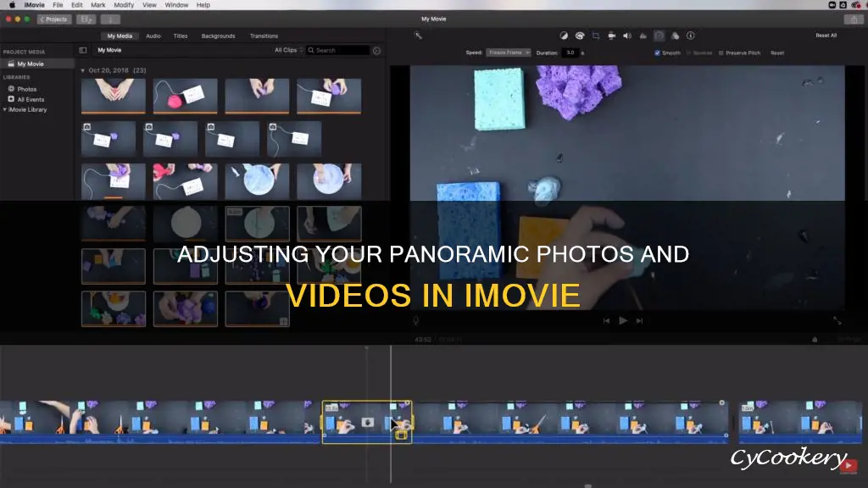This screenshot has height=488, width=868.
Task: Open the color balance tool
Action: tap(564, 36)
